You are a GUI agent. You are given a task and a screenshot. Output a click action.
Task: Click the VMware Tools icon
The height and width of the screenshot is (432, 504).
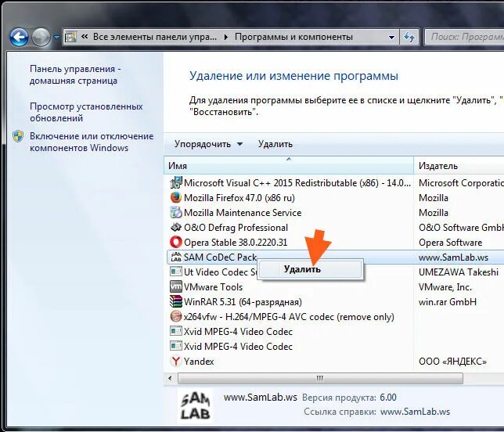[176, 286]
